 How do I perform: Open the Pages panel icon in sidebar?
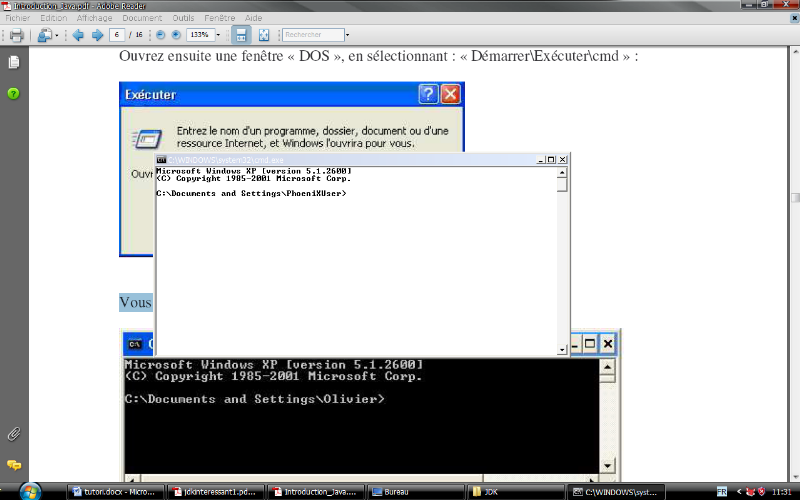(x=14, y=62)
